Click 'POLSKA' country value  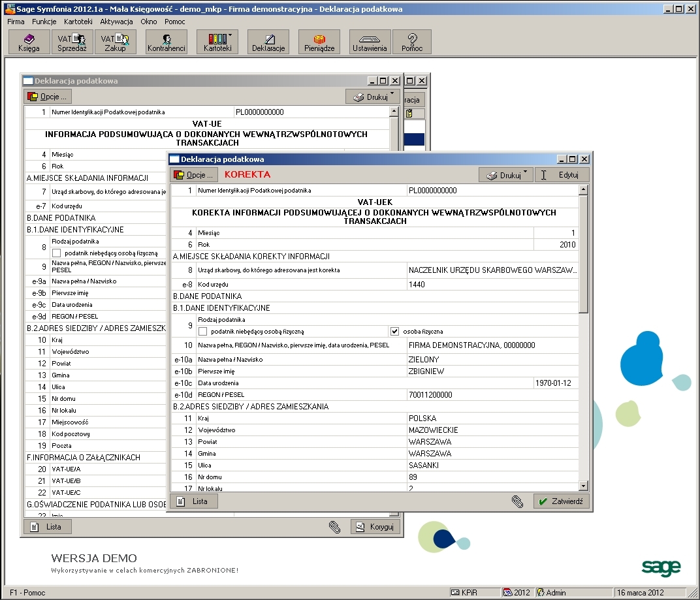point(492,418)
